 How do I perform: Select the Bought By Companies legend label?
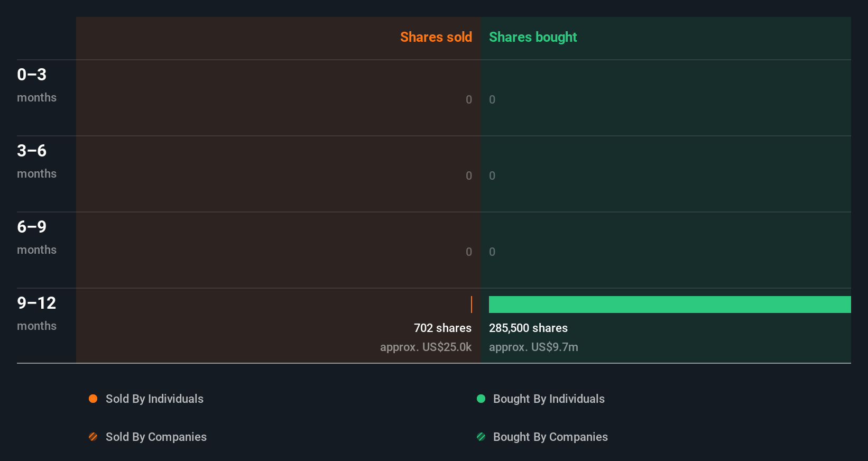point(550,437)
